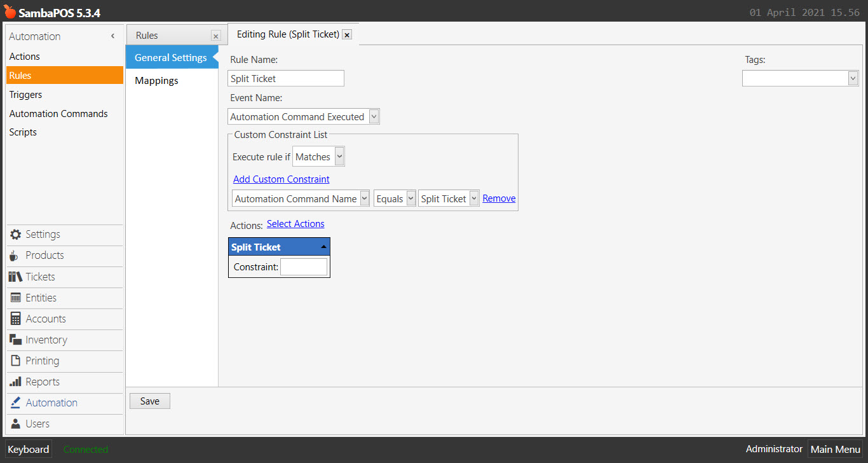Select the Automation pen icon
Screen dimensions: 868x463
tap(14, 403)
